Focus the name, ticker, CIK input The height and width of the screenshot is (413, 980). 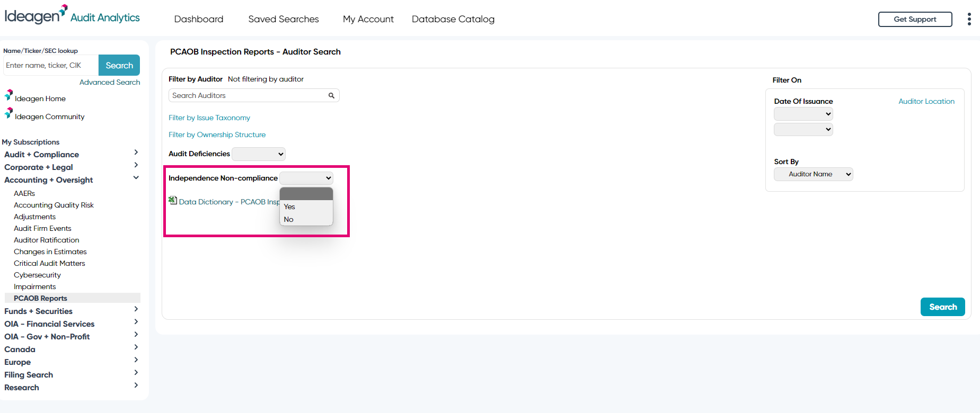51,65
